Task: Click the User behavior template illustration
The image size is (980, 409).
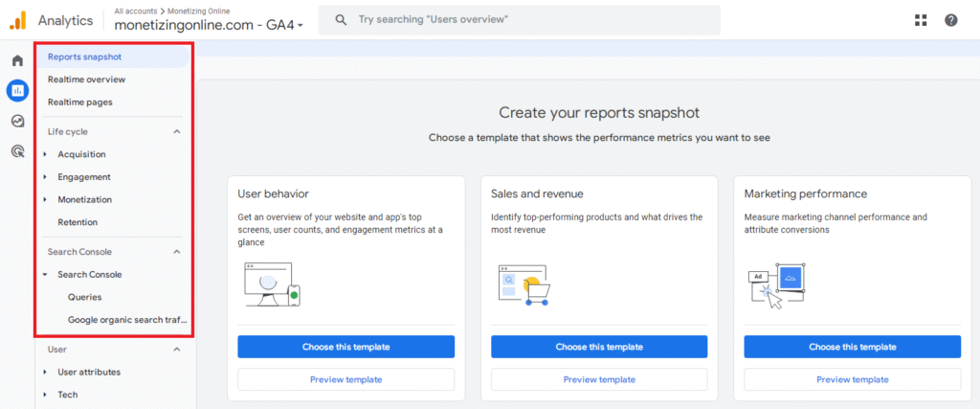Action: (x=272, y=284)
